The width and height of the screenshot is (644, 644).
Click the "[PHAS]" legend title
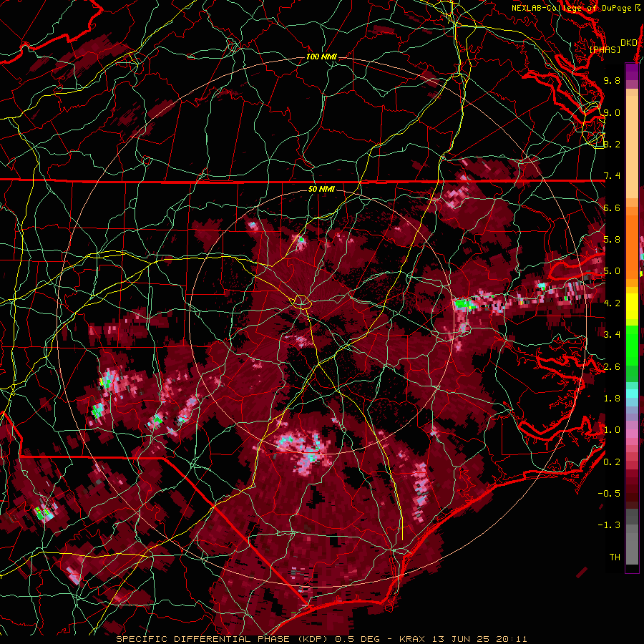point(605,49)
